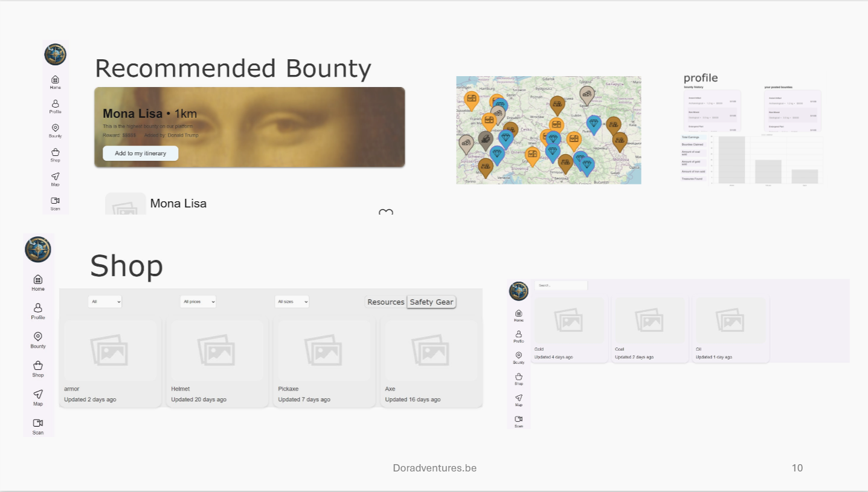Click the "Add to my itinerary" button
The height and width of the screenshot is (492, 868).
[x=140, y=154]
